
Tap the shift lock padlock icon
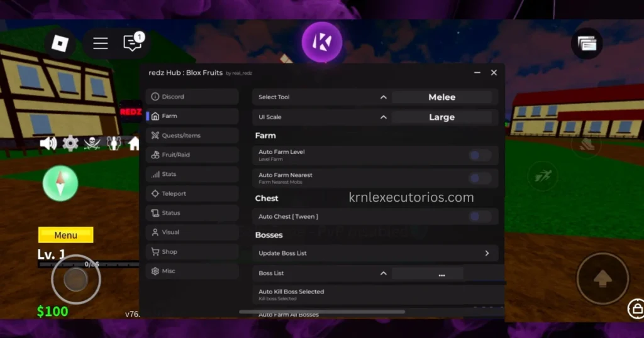coord(636,308)
